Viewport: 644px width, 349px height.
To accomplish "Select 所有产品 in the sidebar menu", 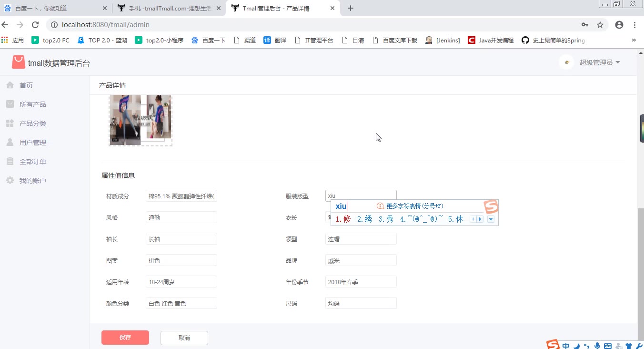I will point(32,104).
